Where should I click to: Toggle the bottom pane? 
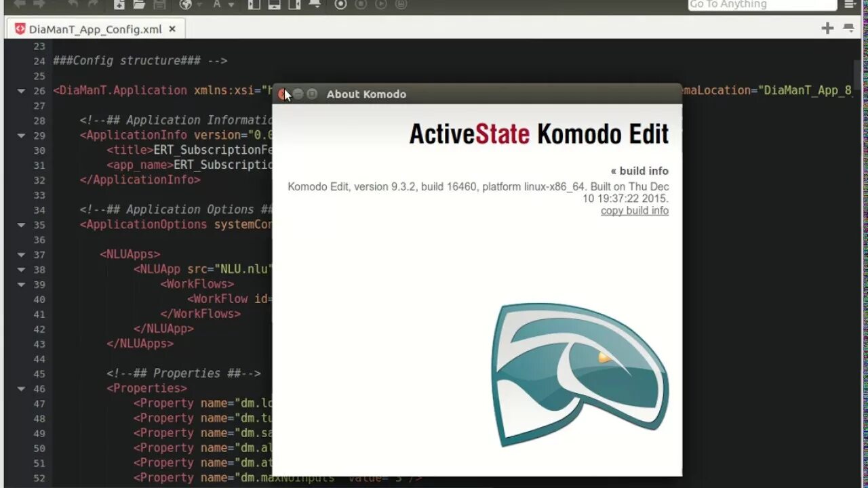[274, 4]
